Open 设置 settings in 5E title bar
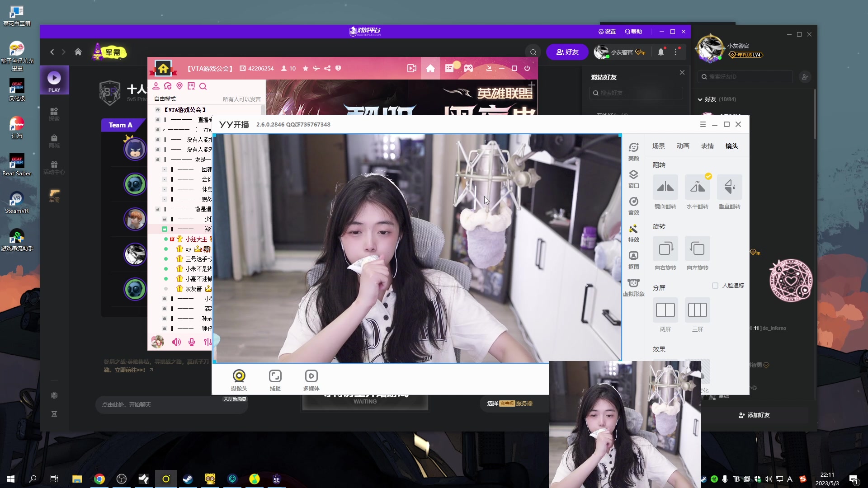Image resolution: width=868 pixels, height=488 pixels. [x=607, y=32]
